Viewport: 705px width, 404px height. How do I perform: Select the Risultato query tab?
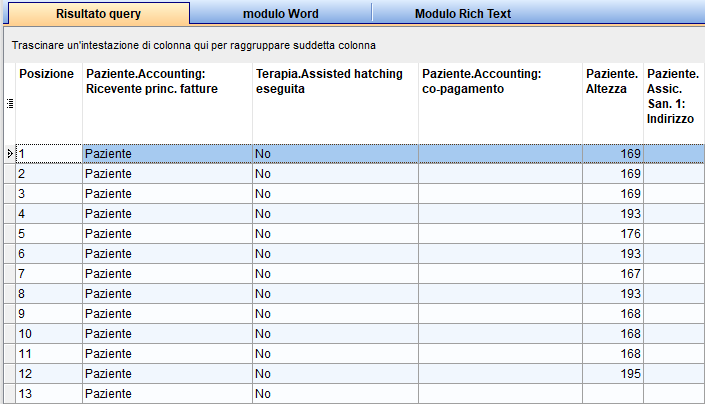pyautogui.click(x=98, y=13)
